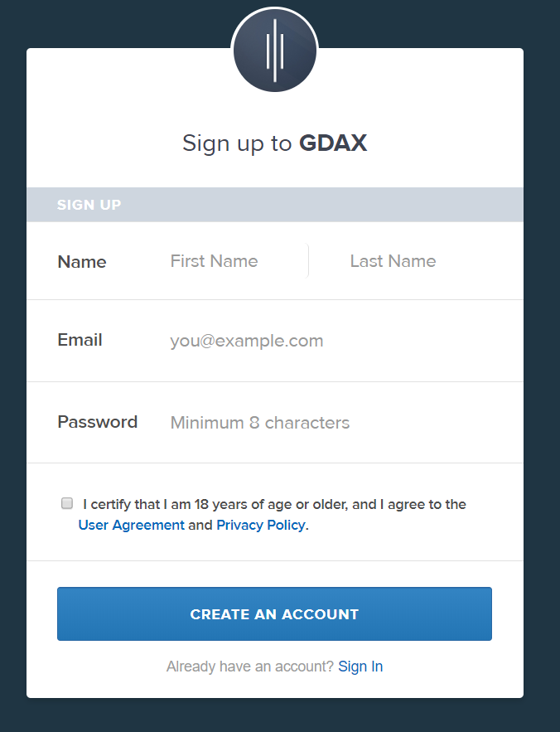Image resolution: width=560 pixels, height=732 pixels.
Task: Select the Last Name text field
Action: 415,261
